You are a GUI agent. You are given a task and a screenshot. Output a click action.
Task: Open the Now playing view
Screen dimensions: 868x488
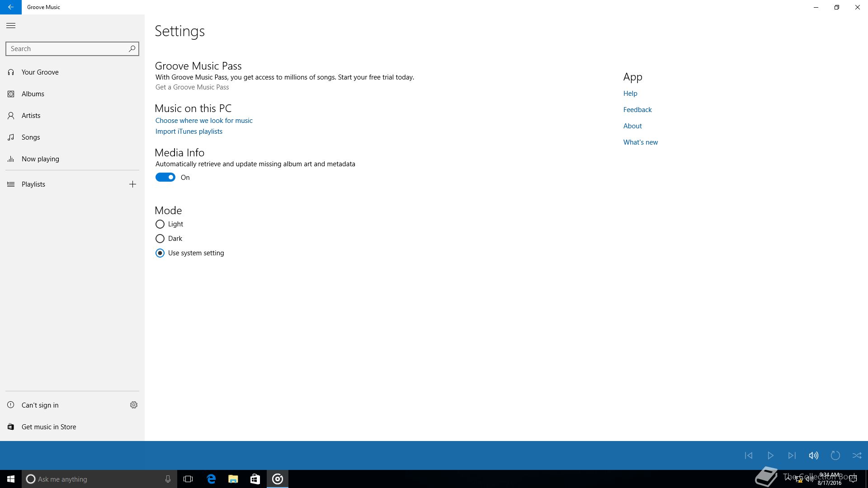(72, 159)
